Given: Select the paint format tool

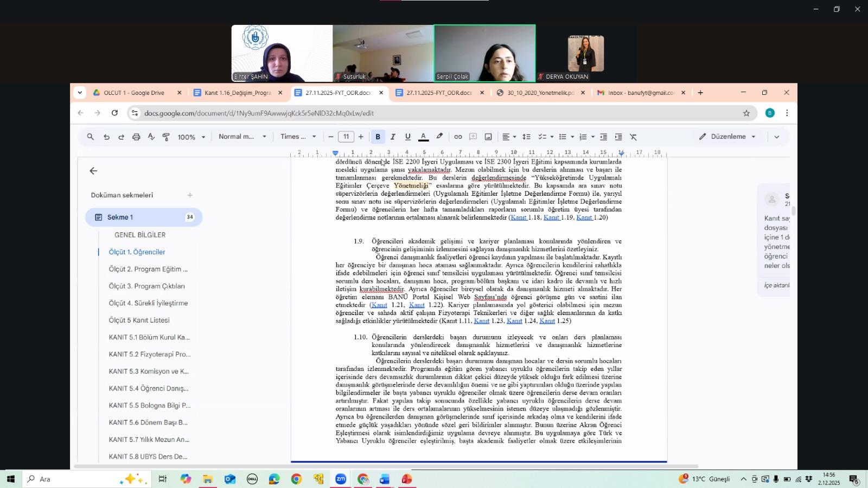Looking at the screenshot, I should [x=166, y=137].
